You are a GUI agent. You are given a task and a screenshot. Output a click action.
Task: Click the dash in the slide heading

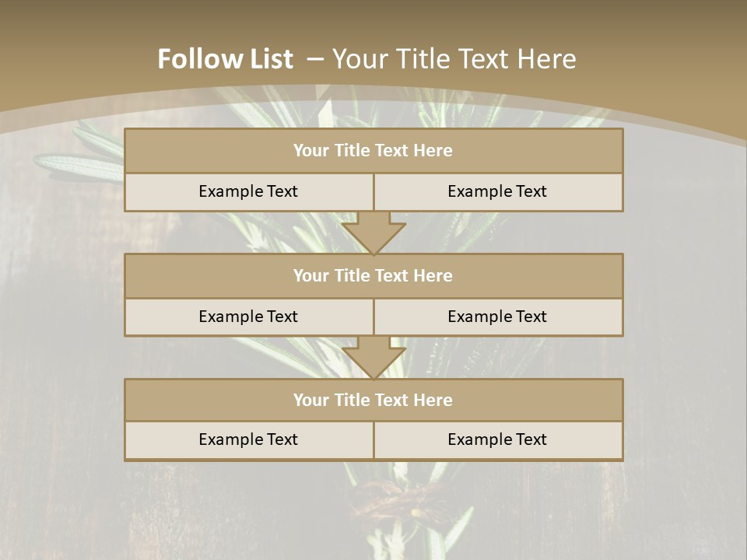315,59
